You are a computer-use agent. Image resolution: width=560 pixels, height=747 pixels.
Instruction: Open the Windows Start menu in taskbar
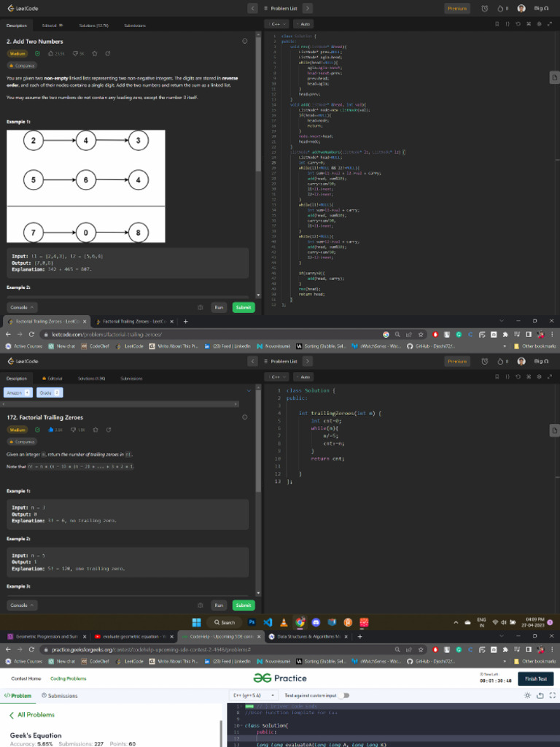(196, 622)
